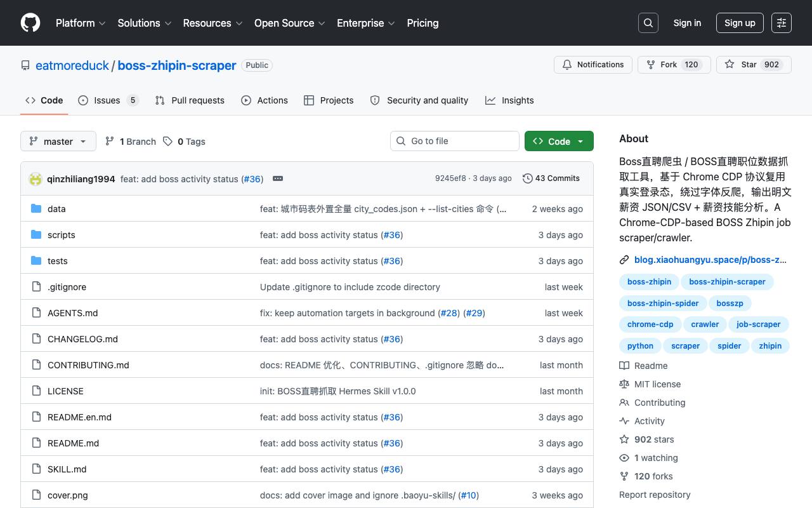
Task: Expand the Enterprise menu
Action: (366, 23)
